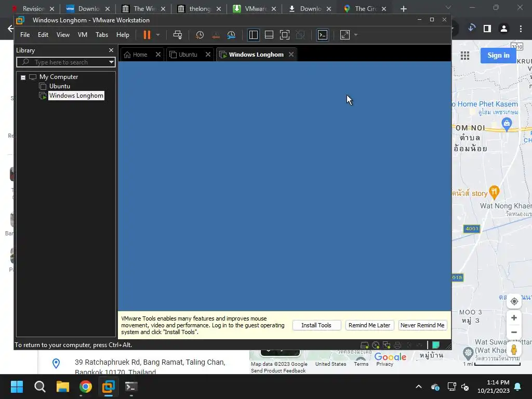The height and width of the screenshot is (399, 532).
Task: Open the Privacy link on Google Maps
Action: (385, 364)
